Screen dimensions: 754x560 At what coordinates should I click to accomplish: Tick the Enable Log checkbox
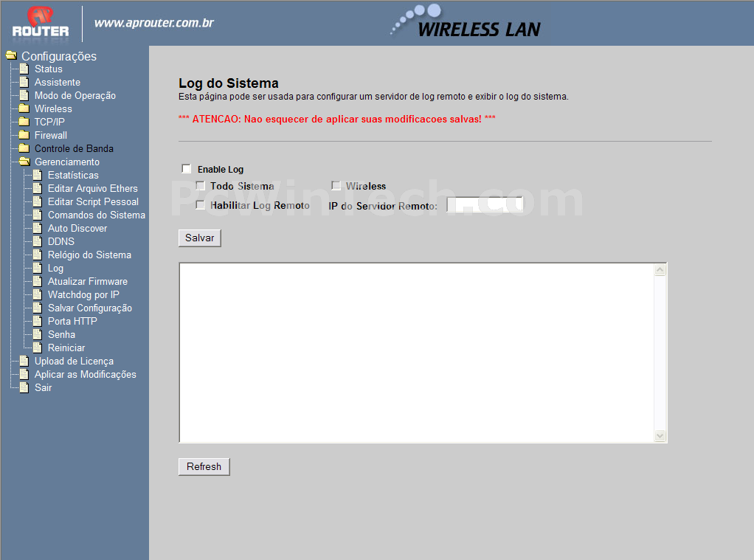click(x=187, y=168)
